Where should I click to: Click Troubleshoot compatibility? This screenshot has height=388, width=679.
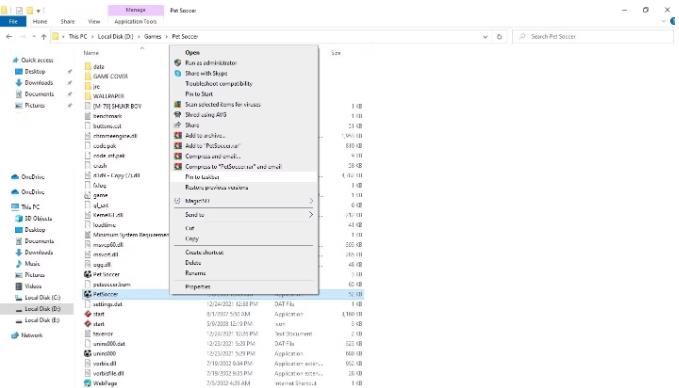pos(219,84)
